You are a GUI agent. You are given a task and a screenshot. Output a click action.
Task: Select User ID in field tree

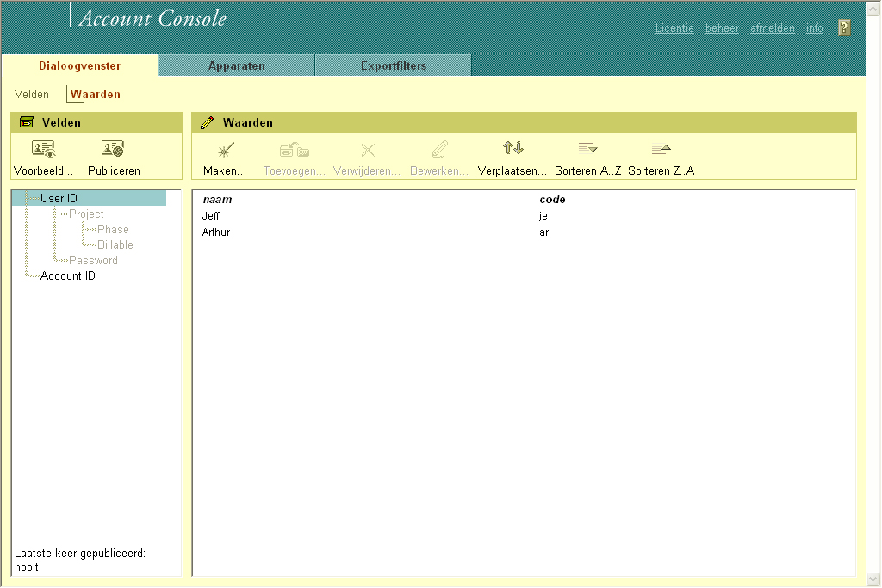[59, 199]
